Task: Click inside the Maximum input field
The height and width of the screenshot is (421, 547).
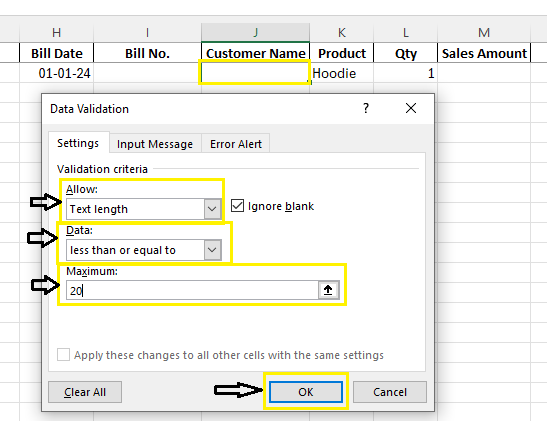Action: (x=192, y=290)
